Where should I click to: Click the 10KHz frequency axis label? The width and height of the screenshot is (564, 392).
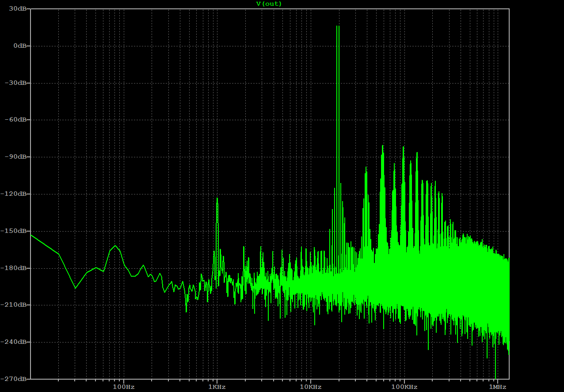(x=310, y=387)
